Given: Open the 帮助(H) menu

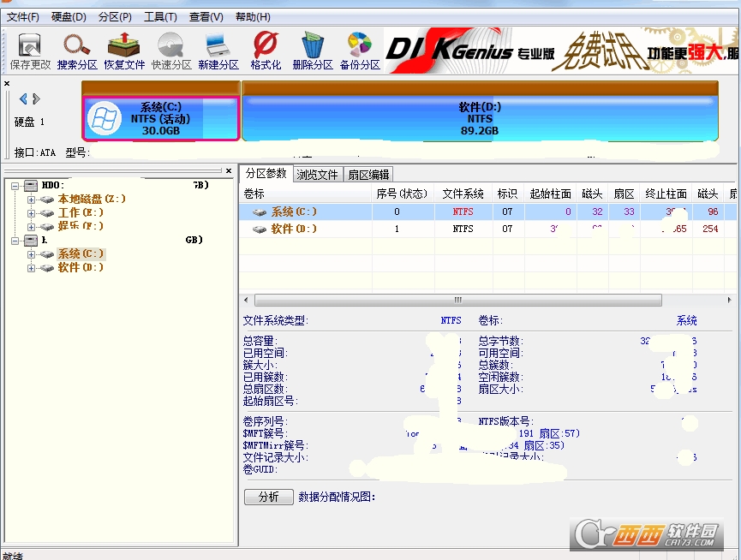Looking at the screenshot, I should (253, 17).
